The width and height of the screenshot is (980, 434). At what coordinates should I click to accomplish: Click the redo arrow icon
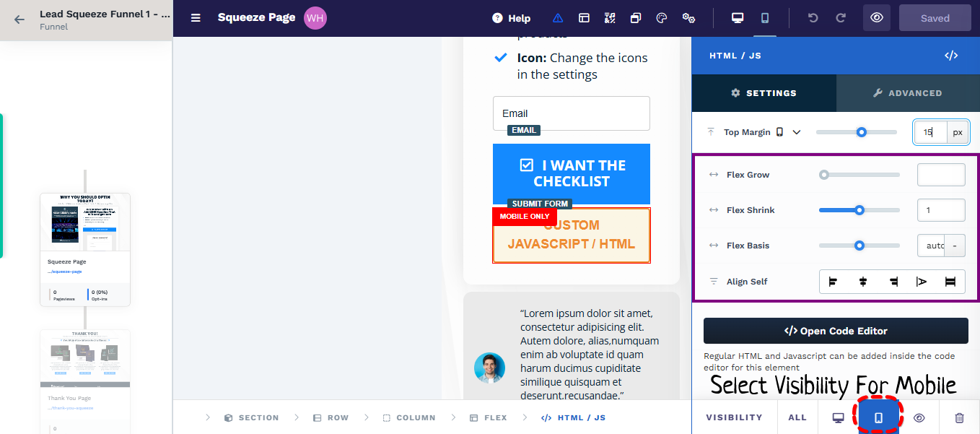coord(841,18)
